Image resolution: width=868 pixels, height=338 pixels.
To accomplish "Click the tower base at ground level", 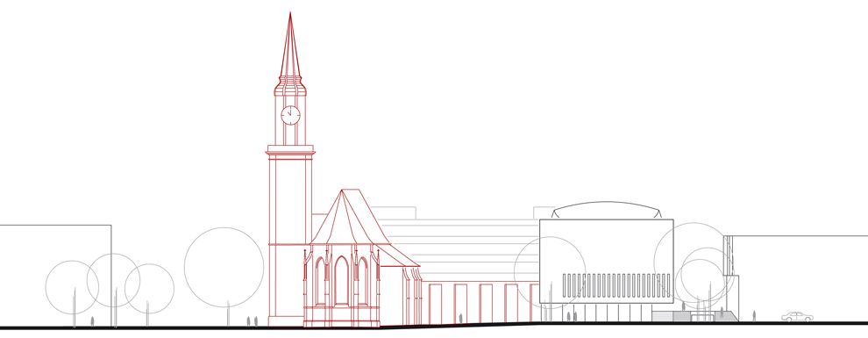I will pos(286,320).
